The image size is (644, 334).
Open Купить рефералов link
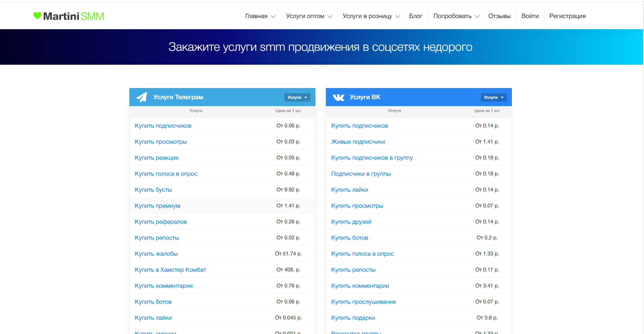[x=161, y=222]
